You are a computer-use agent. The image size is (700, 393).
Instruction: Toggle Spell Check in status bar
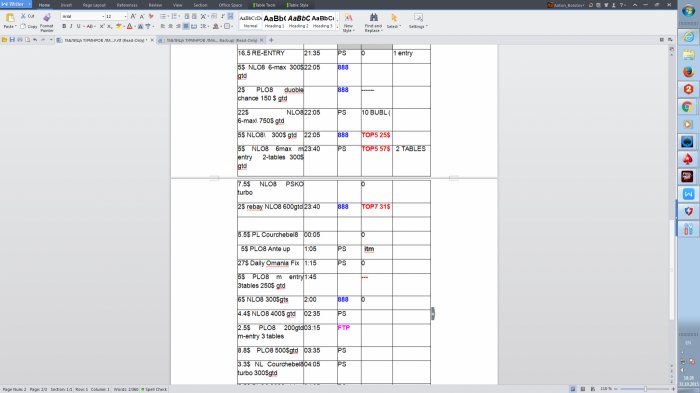coord(154,389)
